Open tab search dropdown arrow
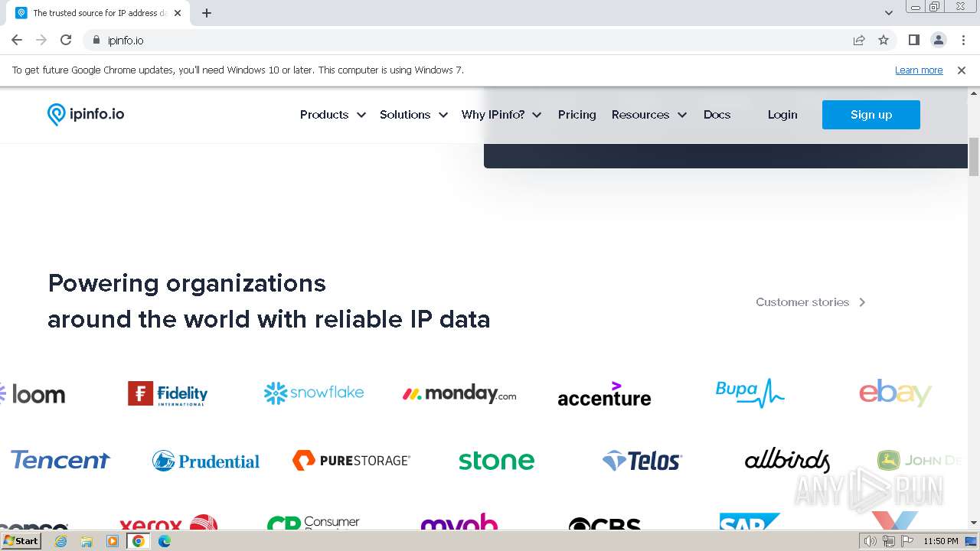Screen dimensions: 980x551 889,13
